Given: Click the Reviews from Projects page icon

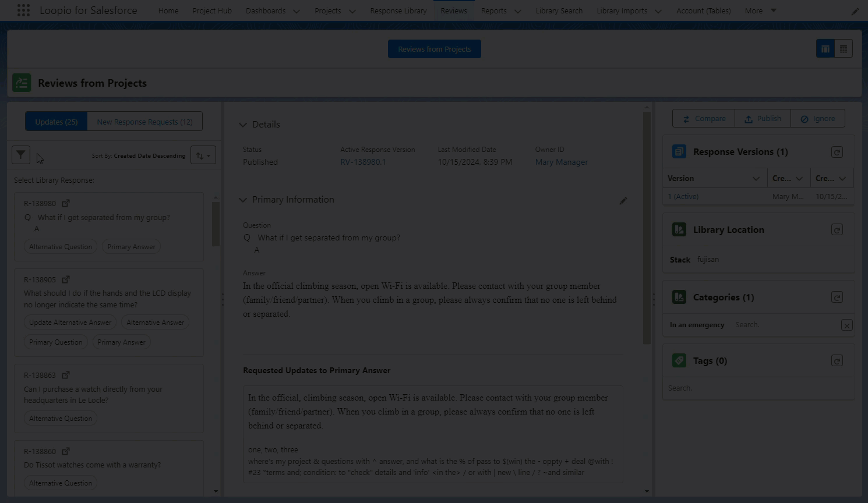Looking at the screenshot, I should point(22,83).
